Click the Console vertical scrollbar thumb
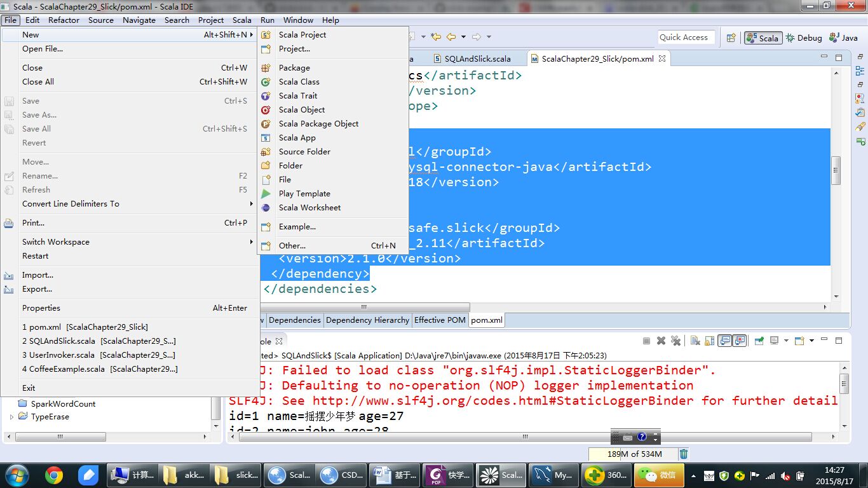 844,383
